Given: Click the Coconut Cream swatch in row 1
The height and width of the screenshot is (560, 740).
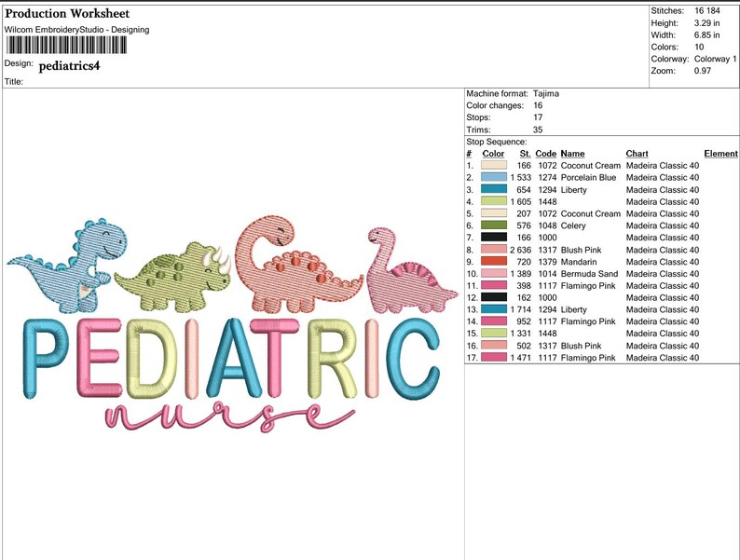Looking at the screenshot, I should pyautogui.click(x=494, y=166).
